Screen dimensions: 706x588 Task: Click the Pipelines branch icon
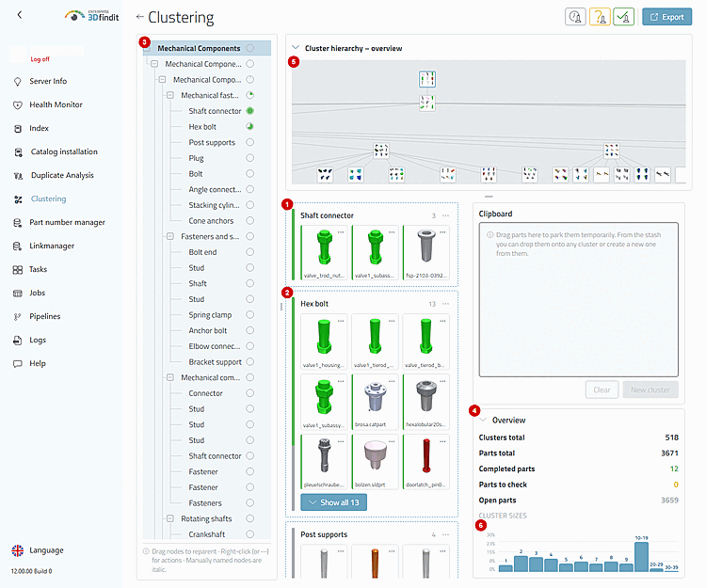point(18,317)
